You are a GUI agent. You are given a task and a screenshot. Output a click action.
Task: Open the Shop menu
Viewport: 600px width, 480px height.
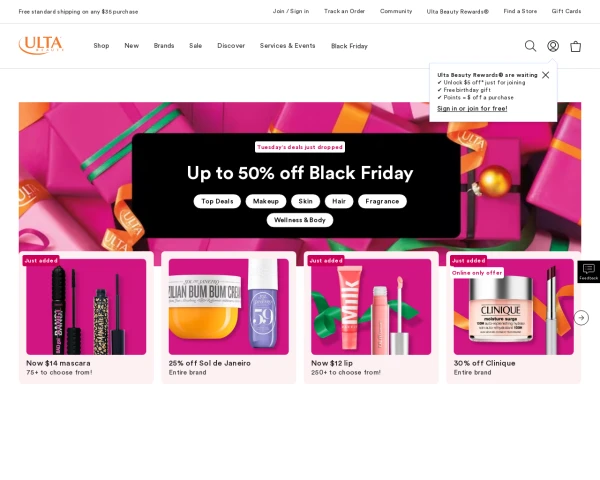[x=101, y=46]
